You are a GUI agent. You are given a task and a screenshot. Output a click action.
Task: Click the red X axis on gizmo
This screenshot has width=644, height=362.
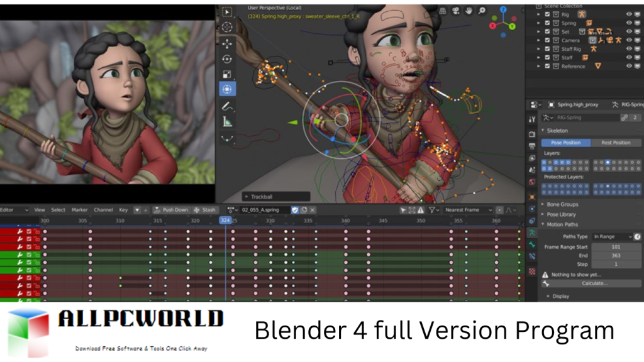pos(493,26)
